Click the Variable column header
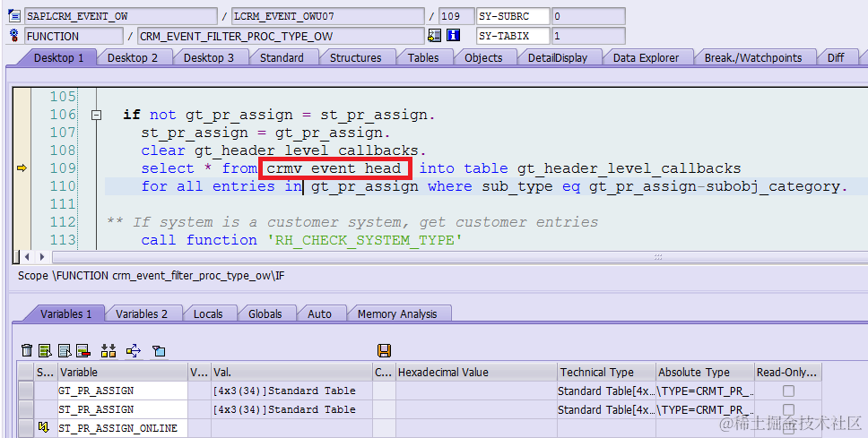 coord(122,373)
